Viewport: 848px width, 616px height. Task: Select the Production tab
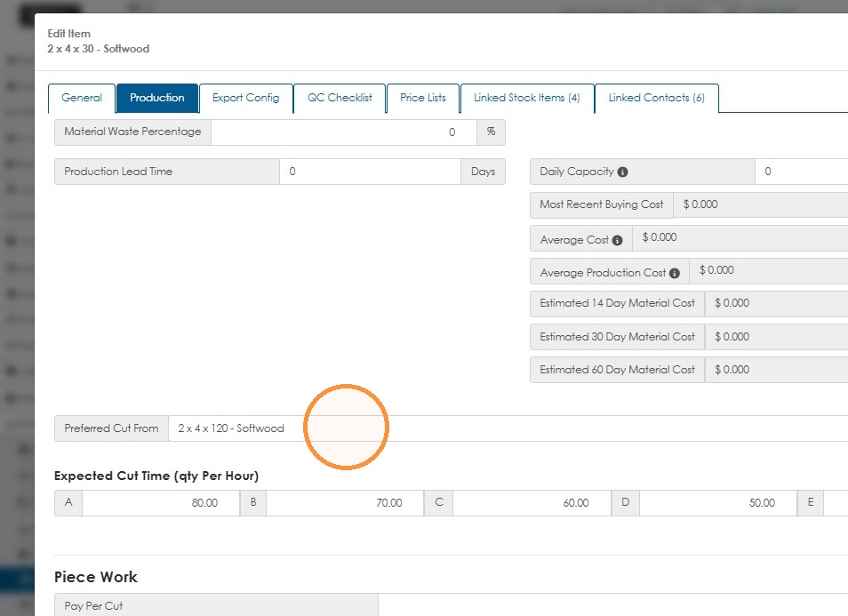156,98
